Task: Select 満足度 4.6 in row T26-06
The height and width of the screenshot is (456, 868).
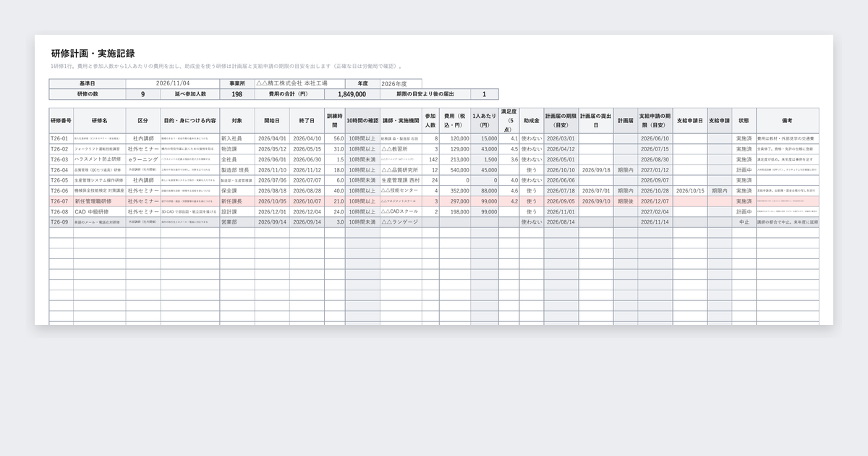Action: coord(509,191)
